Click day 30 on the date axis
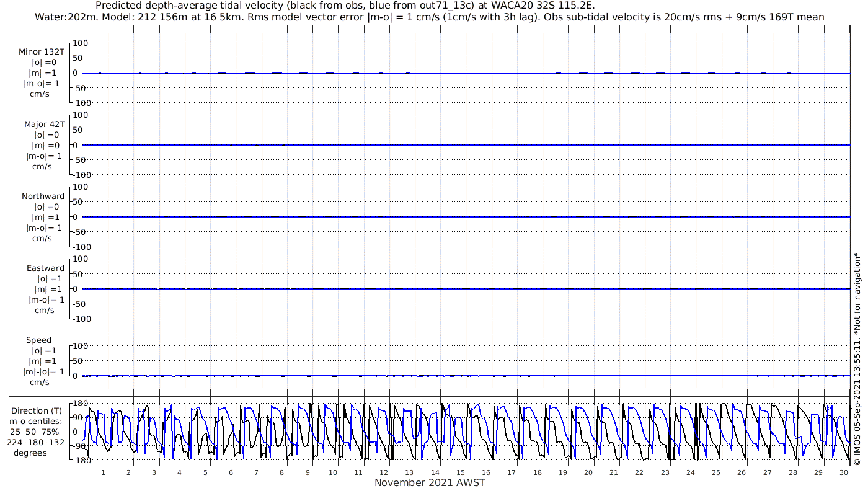 point(844,472)
